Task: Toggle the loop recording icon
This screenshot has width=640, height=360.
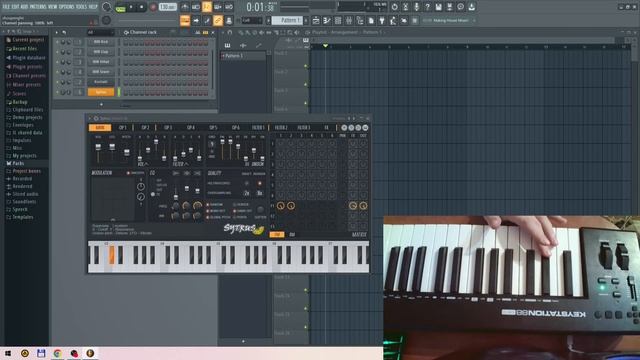Action: coord(229,7)
